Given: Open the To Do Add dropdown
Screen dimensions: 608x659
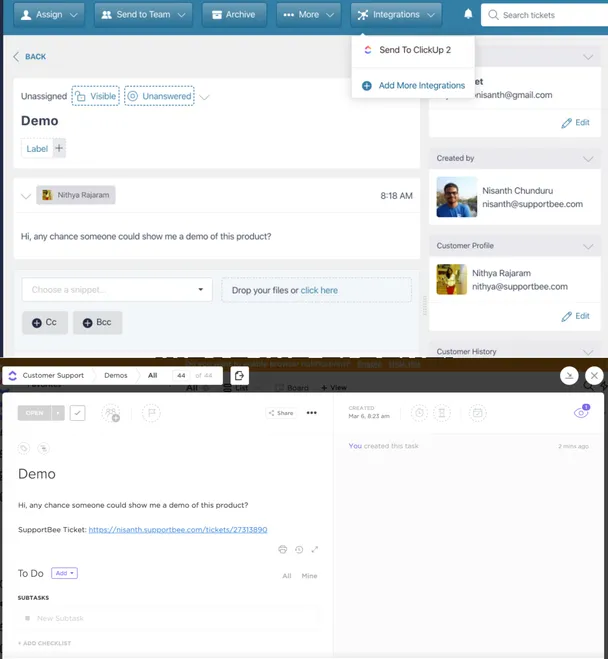Looking at the screenshot, I should point(64,573).
